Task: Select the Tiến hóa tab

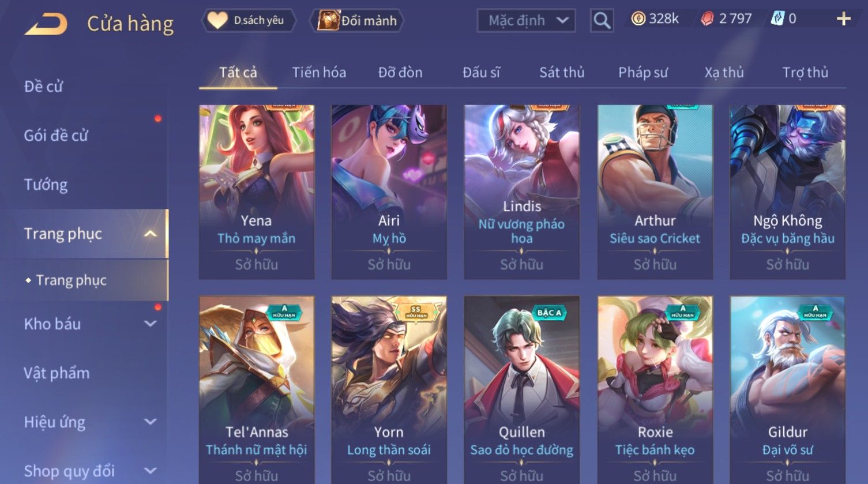Action: [x=319, y=73]
